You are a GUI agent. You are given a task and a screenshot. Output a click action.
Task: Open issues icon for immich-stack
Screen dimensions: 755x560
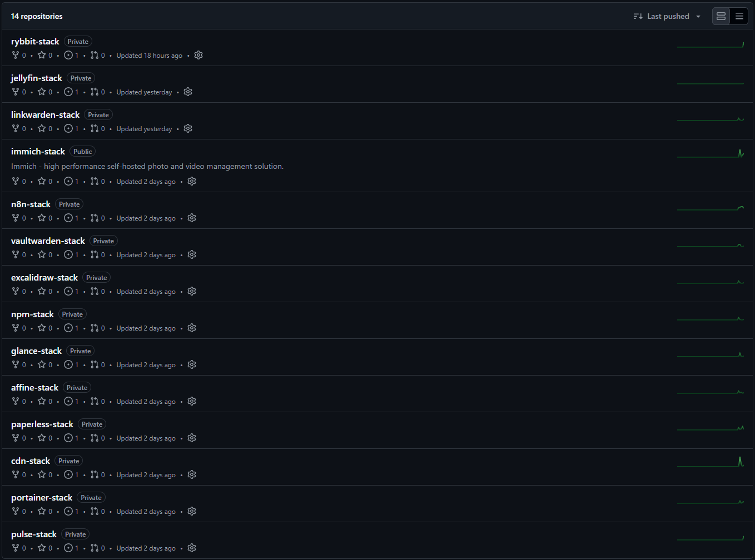tap(68, 182)
